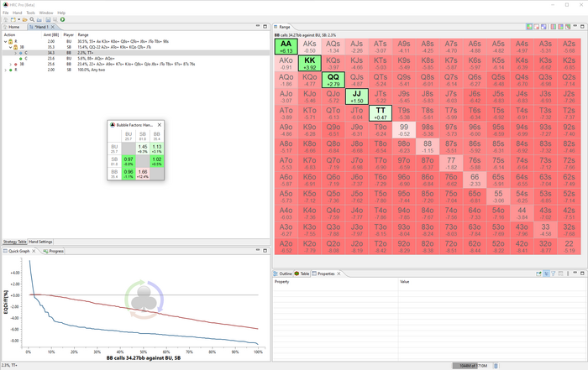This screenshot has width=588, height=370.
Task: Select the BU call 23.6 tree row
Action: point(136,59)
